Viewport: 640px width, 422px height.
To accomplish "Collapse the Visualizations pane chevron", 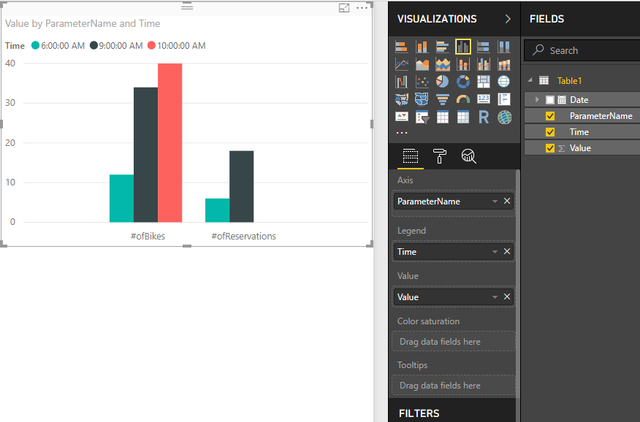I will [x=507, y=19].
